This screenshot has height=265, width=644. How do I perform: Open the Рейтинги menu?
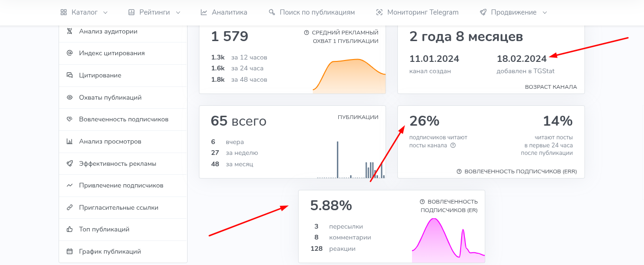(x=154, y=12)
